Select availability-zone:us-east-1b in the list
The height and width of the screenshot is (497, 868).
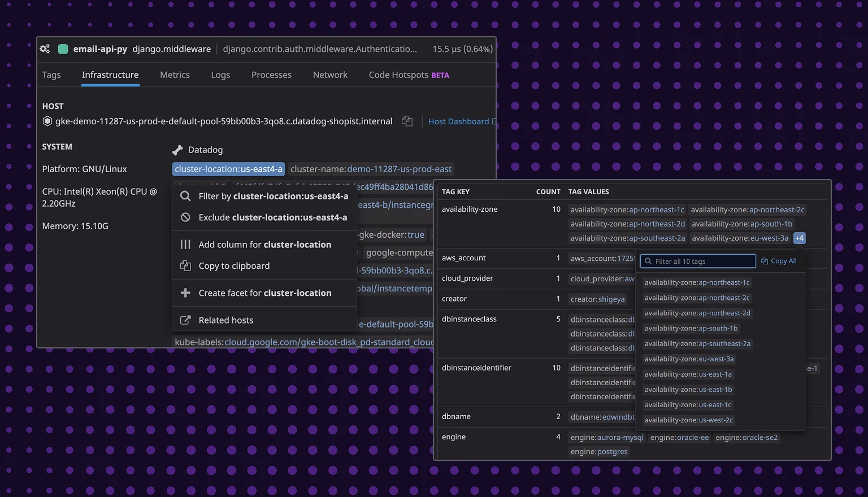[688, 389]
